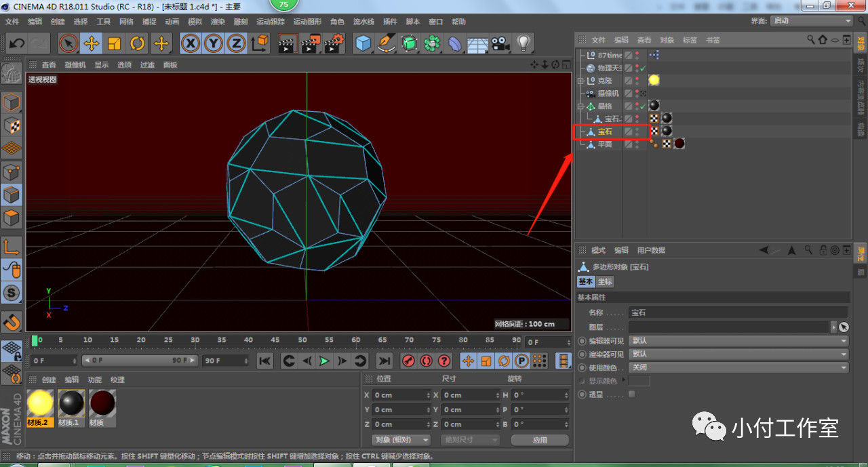Open the green subdivision generator icon
The image size is (868, 467).
coord(410,44)
